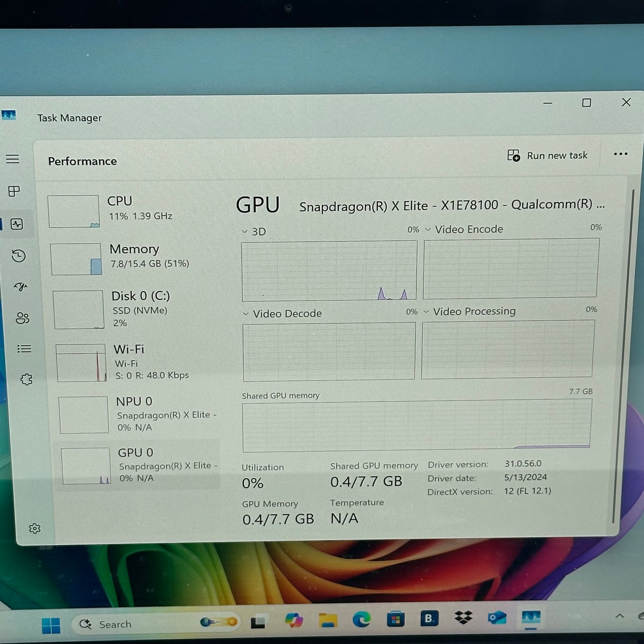Click the NPU 0 mini graph thumbnail

84,415
